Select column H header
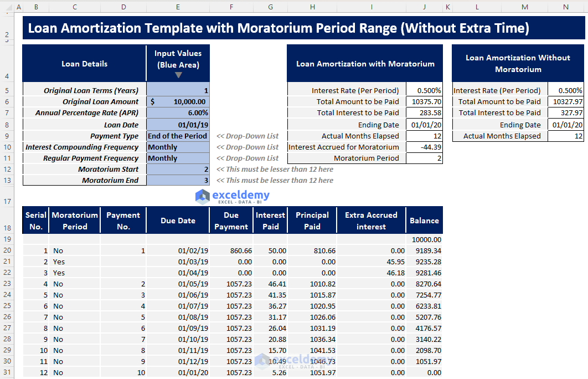The height and width of the screenshot is (379, 588). 312,7
